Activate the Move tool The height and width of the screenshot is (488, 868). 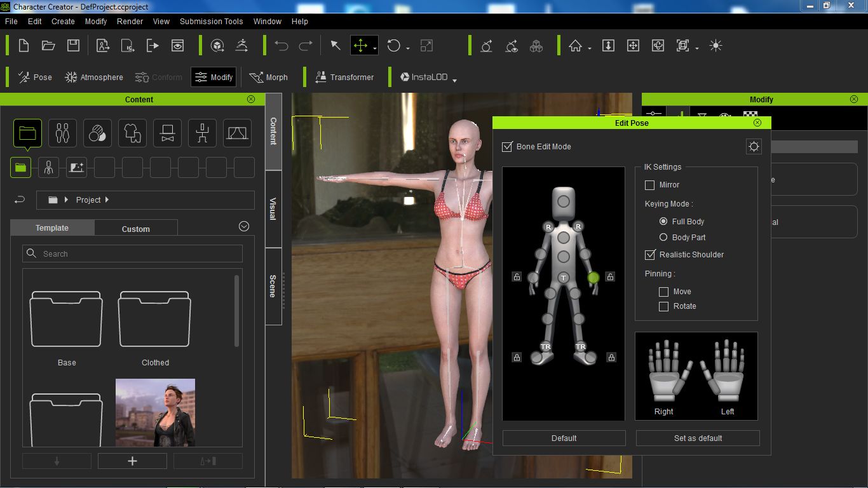click(x=360, y=46)
